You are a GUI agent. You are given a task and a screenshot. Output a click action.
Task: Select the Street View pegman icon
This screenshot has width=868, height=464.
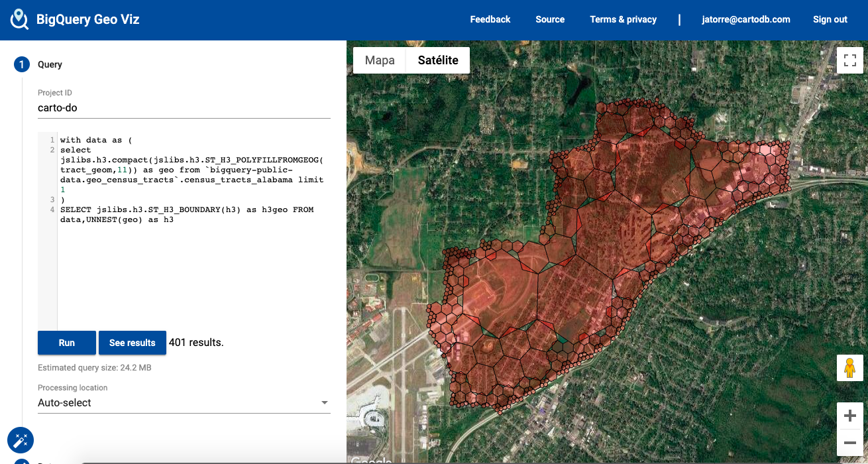point(850,367)
